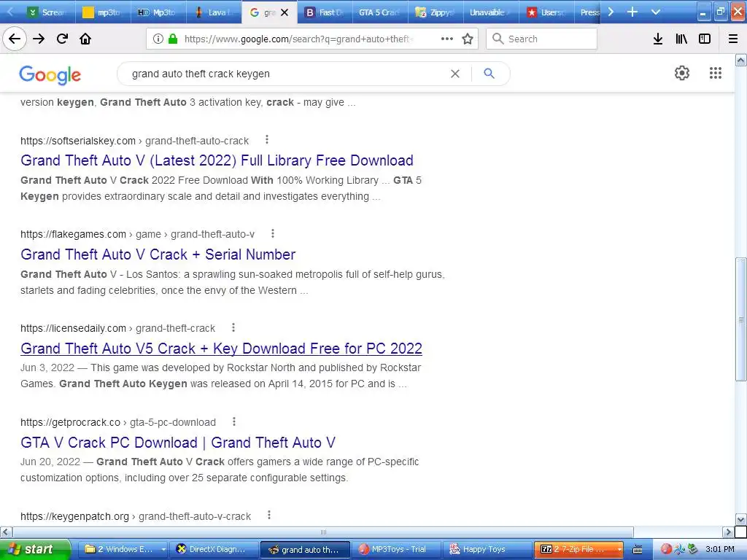The width and height of the screenshot is (747, 560).
Task: Open Google settings gear
Action: click(682, 73)
